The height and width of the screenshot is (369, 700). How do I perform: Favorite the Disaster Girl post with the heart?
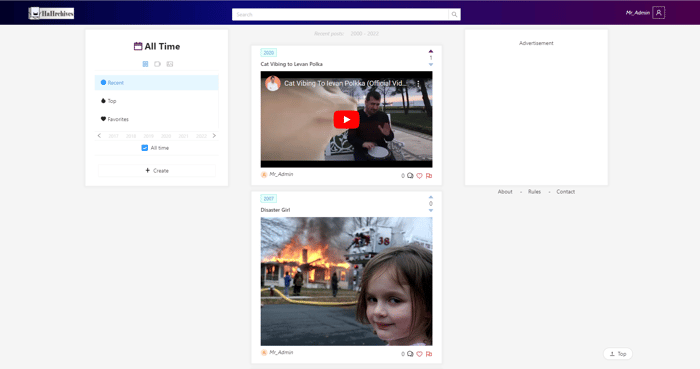pyautogui.click(x=419, y=354)
